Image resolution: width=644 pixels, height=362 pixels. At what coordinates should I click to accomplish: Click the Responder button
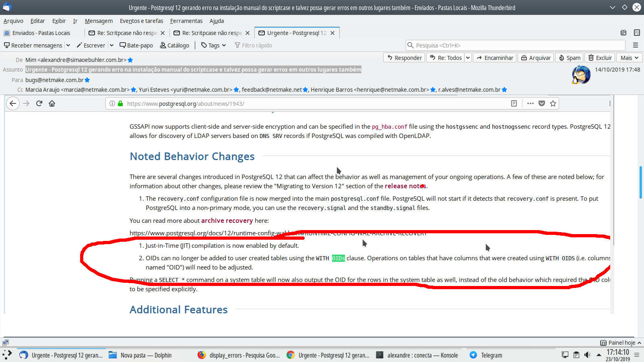[x=404, y=58]
